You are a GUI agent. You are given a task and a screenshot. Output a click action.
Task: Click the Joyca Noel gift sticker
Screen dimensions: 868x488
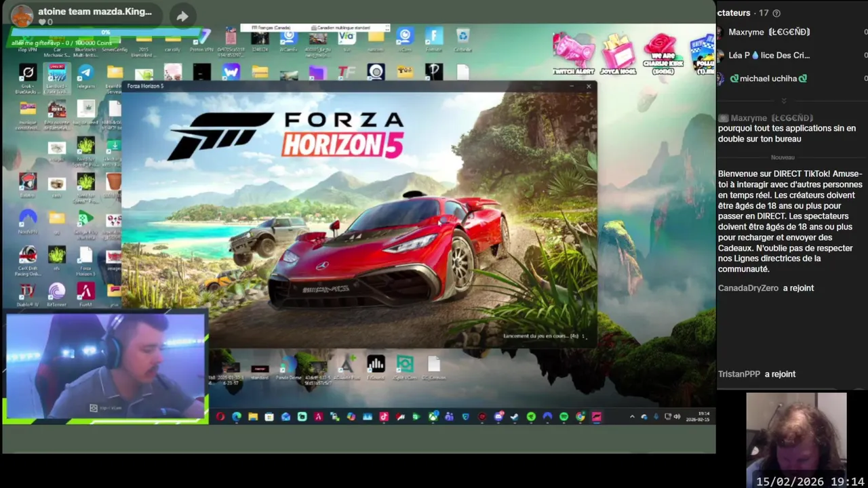tap(618, 54)
